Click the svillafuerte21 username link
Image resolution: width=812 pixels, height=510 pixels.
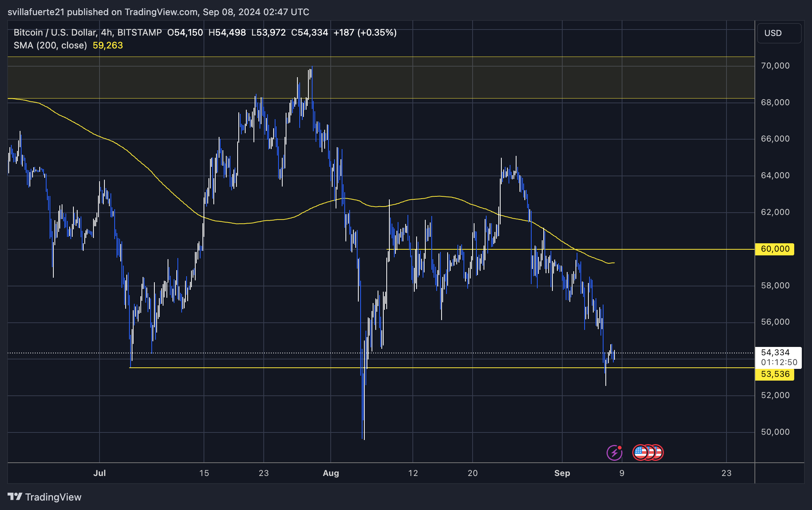tap(36, 12)
